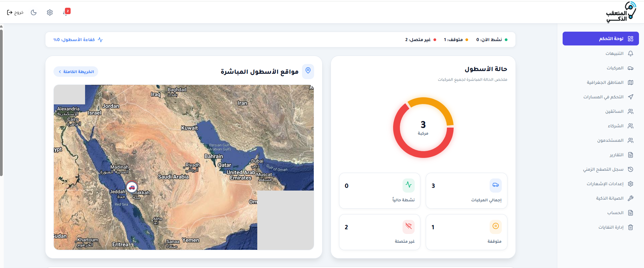Click the wifi-off icon on the غير متصلة card
Image resolution: width=644 pixels, height=268 pixels.
tap(409, 226)
